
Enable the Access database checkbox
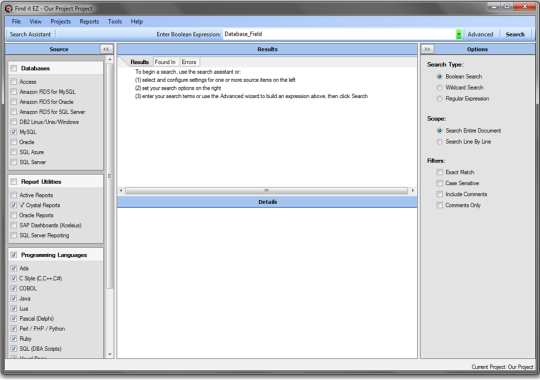13,82
